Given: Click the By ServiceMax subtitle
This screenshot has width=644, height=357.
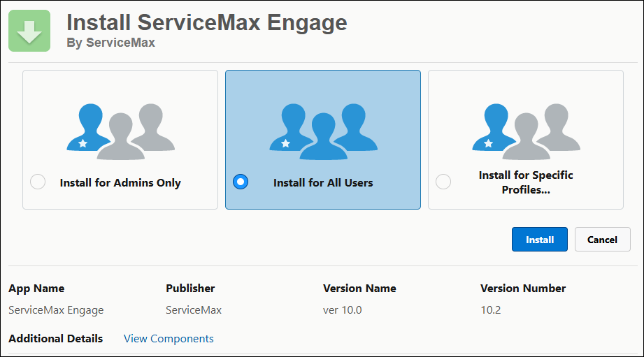Looking at the screenshot, I should [111, 43].
